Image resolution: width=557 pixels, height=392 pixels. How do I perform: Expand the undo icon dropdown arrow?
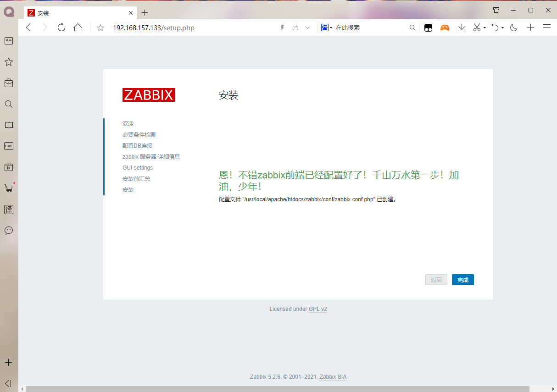pyautogui.click(x=502, y=28)
